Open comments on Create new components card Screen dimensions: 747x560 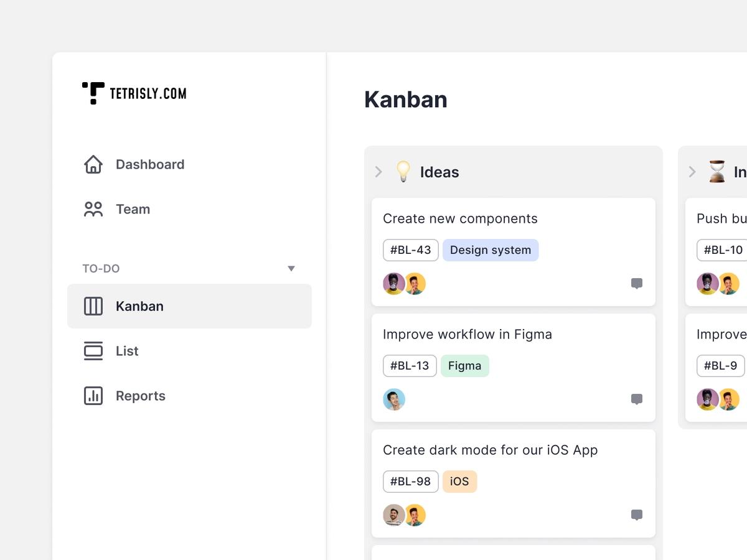[637, 284]
